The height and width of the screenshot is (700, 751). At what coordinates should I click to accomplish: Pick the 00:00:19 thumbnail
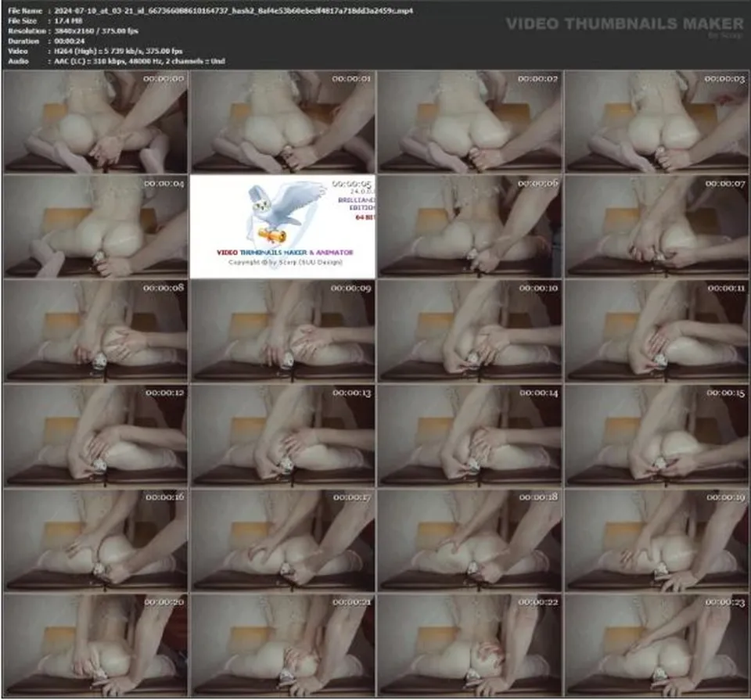656,540
